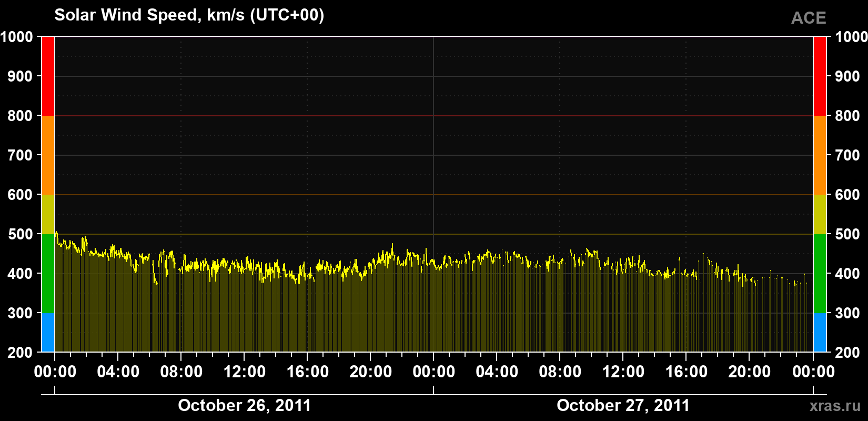
Task: Click the ACE label in top right
Action: click(809, 18)
